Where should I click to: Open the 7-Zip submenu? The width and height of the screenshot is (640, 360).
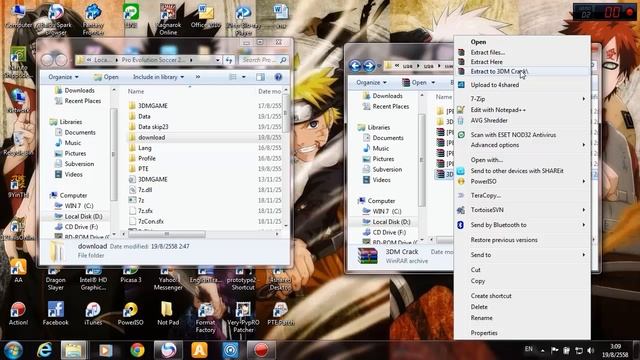pos(522,99)
